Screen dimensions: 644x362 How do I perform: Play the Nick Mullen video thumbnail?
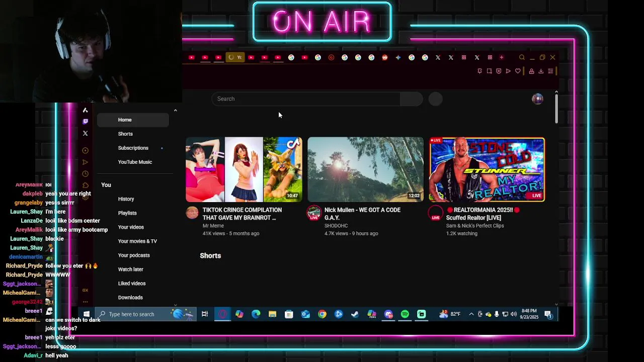pos(366,169)
